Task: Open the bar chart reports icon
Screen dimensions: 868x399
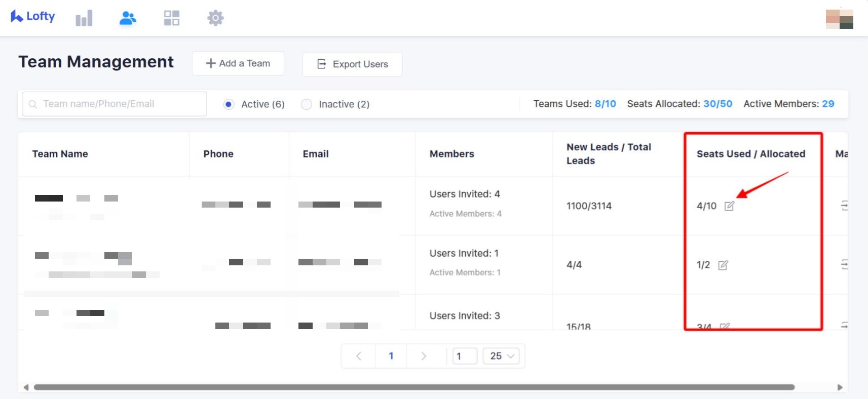Action: [84, 18]
